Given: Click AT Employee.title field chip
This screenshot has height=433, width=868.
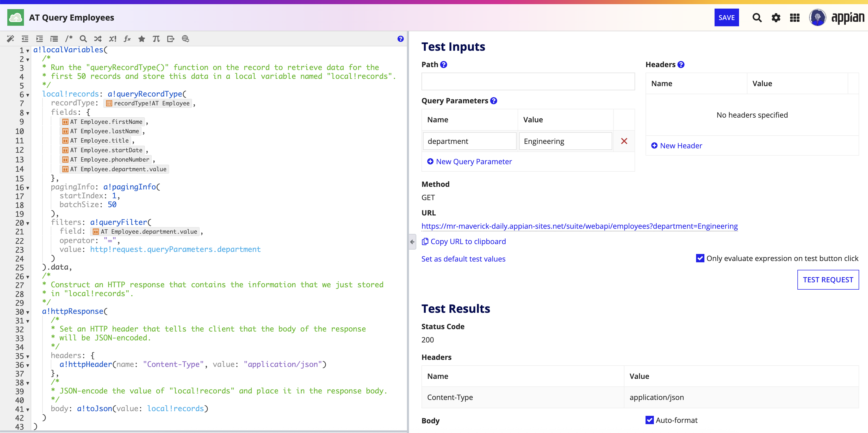Looking at the screenshot, I should click(x=96, y=141).
